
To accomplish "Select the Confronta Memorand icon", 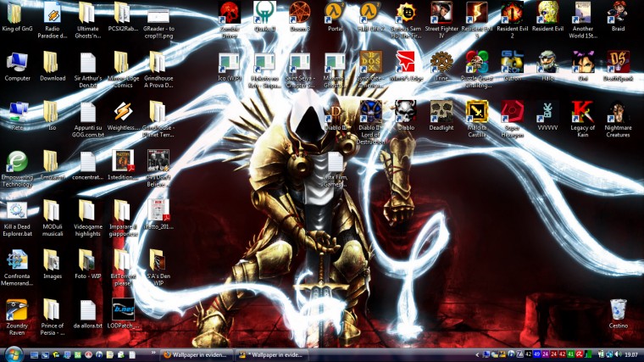I will pyautogui.click(x=17, y=260).
